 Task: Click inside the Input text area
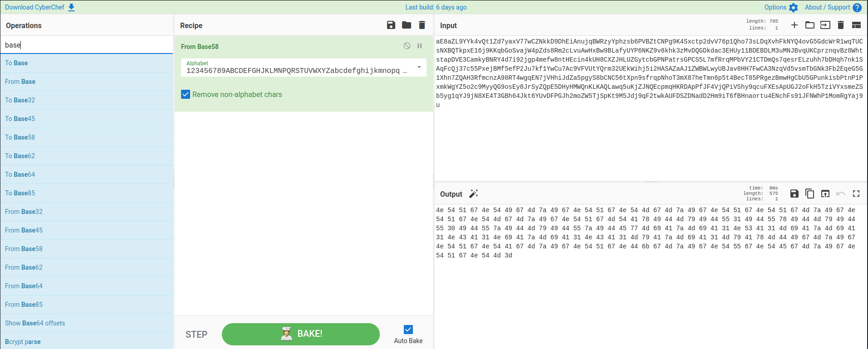click(x=650, y=109)
